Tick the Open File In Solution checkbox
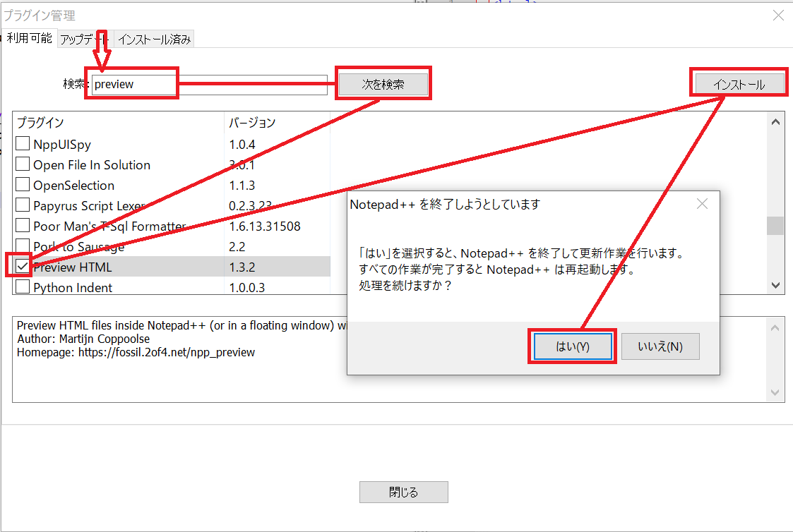The height and width of the screenshot is (532, 793). (x=23, y=165)
